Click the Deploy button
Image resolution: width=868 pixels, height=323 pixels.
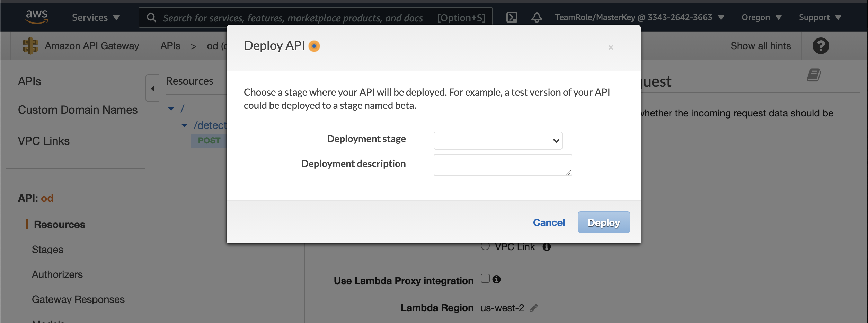pyautogui.click(x=604, y=222)
